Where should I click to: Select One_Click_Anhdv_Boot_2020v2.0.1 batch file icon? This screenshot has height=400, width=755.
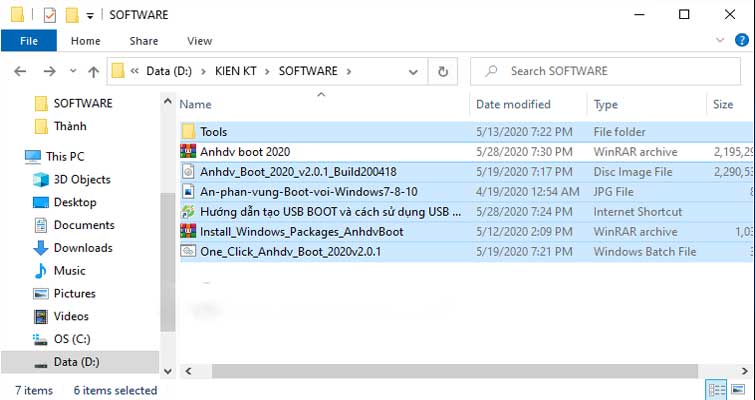[188, 251]
